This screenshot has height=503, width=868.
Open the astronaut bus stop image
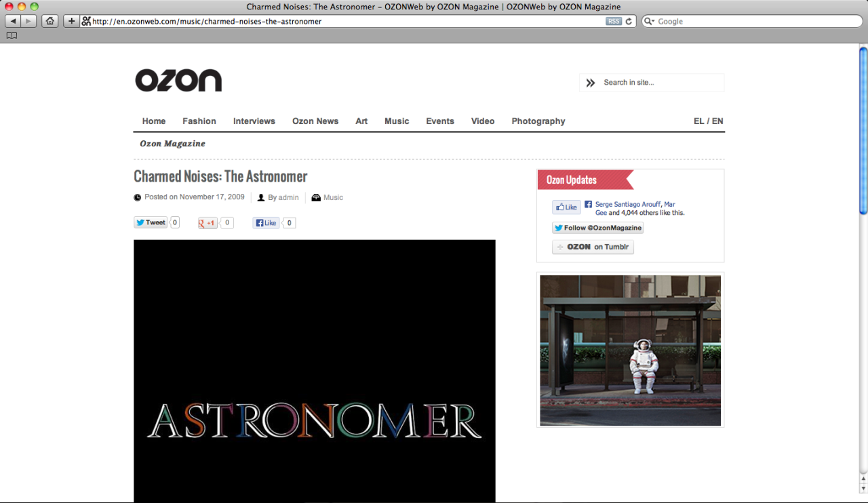point(631,350)
